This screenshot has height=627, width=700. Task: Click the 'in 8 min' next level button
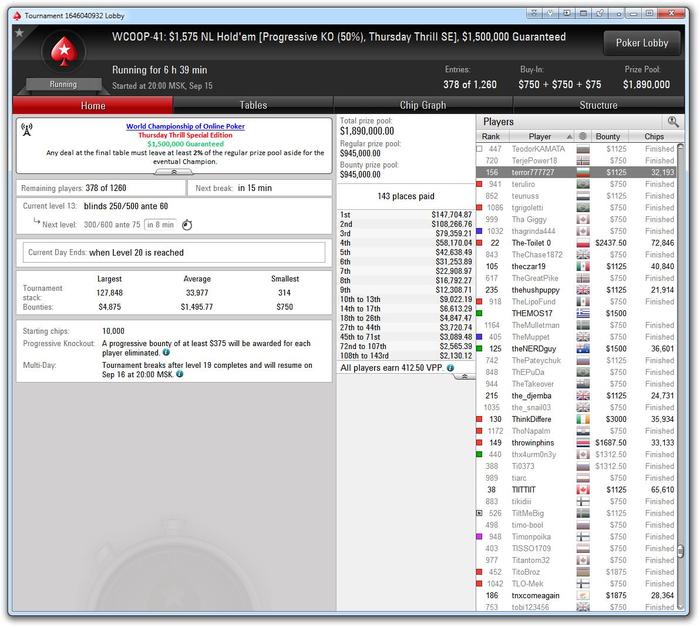(160, 225)
